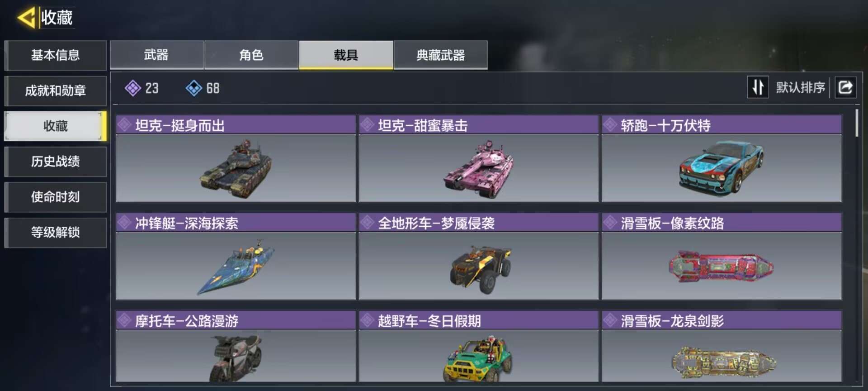Click the purple epic rarity diamond icon
The image size is (868, 391).
(x=132, y=88)
